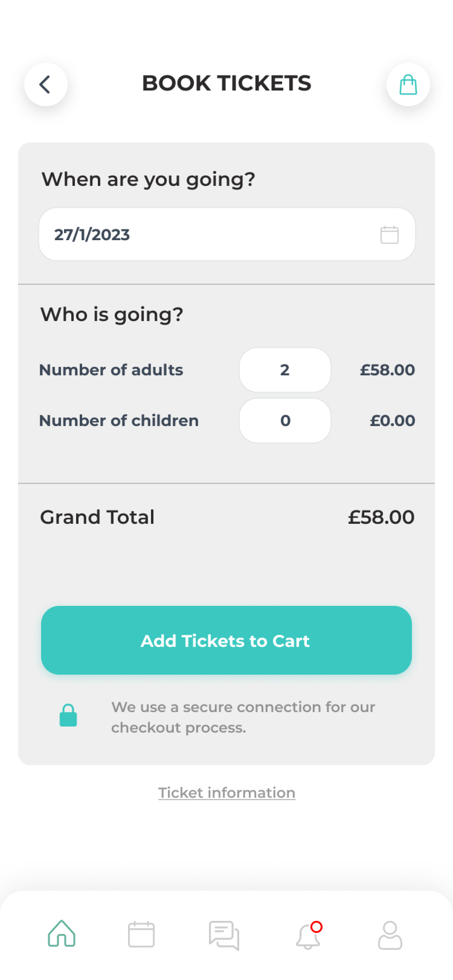The width and height of the screenshot is (453, 980).
Task: Tap the teal padlock security icon
Action: tap(68, 715)
